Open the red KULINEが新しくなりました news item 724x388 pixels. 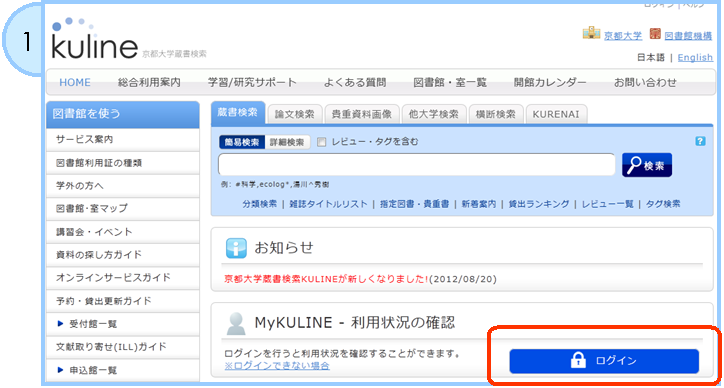pos(326,279)
